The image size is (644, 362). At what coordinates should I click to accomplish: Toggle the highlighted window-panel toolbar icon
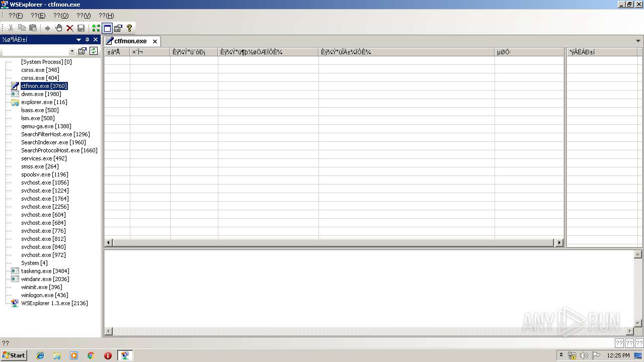(x=107, y=28)
